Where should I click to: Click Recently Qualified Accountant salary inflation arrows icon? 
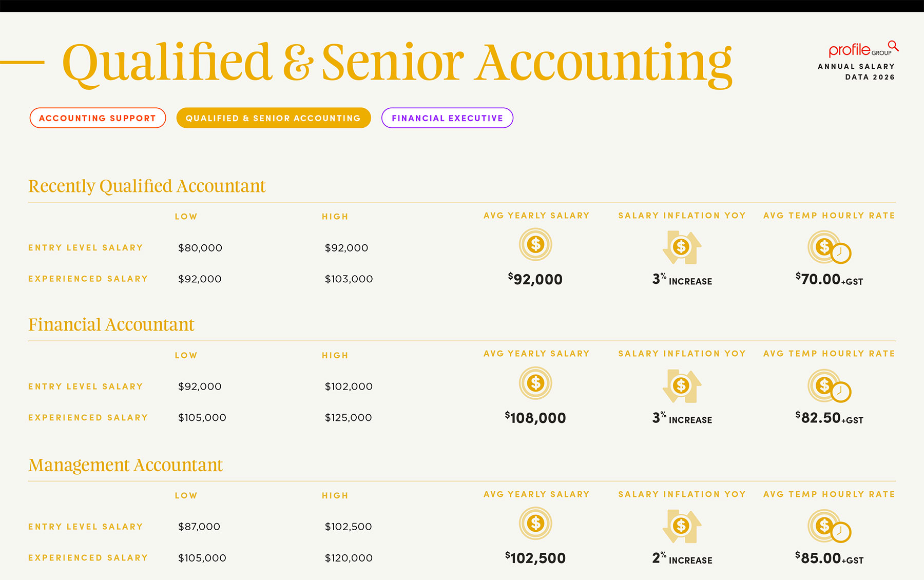click(682, 247)
